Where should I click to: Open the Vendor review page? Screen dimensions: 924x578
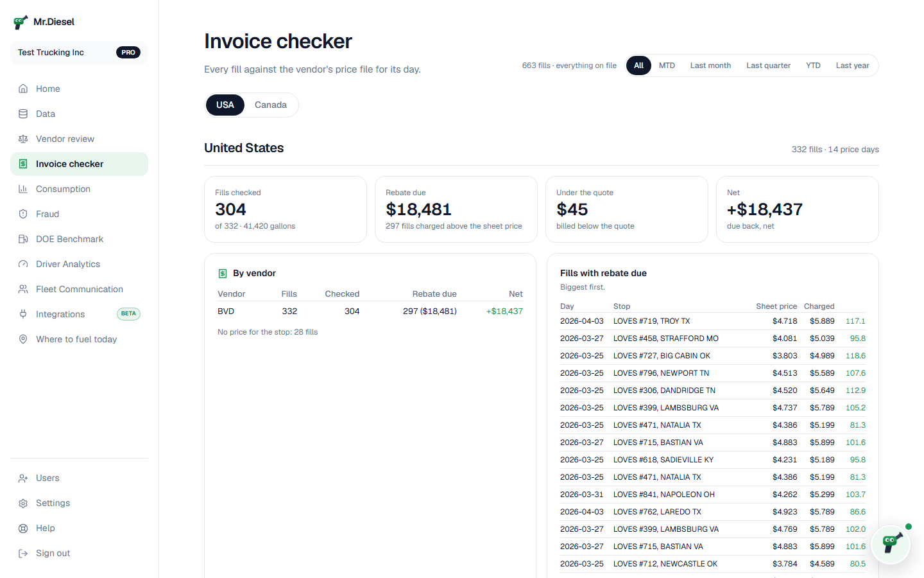(x=79, y=139)
